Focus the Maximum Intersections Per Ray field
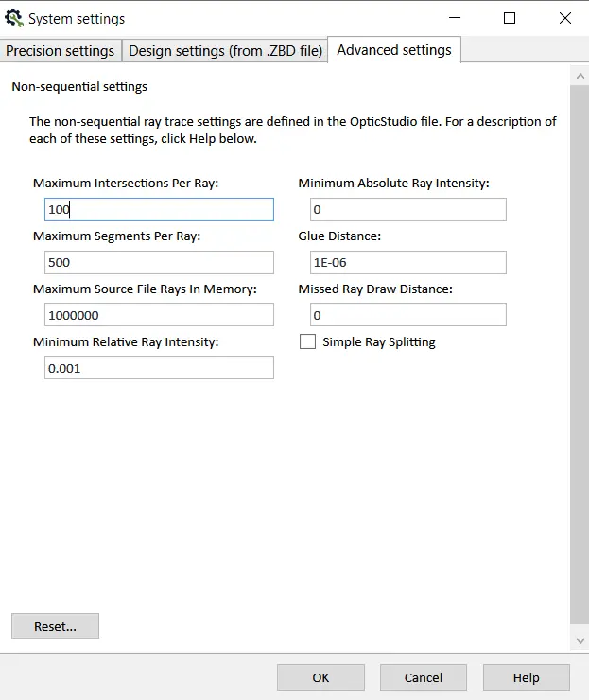The image size is (589, 700). coord(159,209)
